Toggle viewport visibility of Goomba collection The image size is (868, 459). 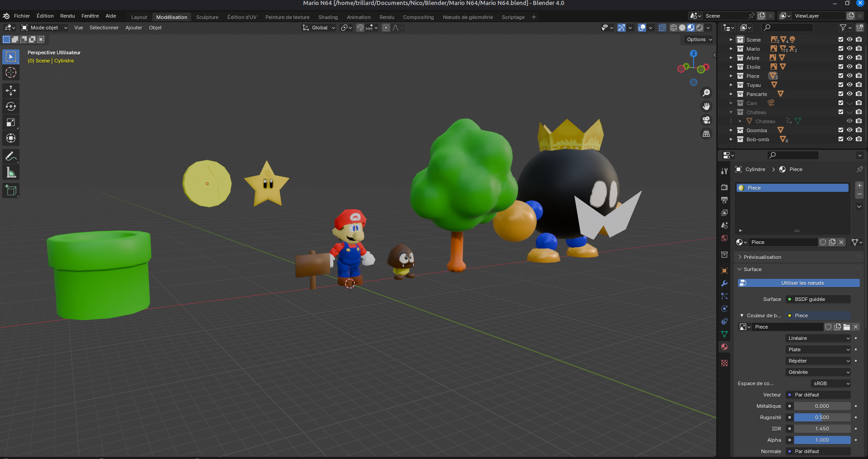coord(850,130)
